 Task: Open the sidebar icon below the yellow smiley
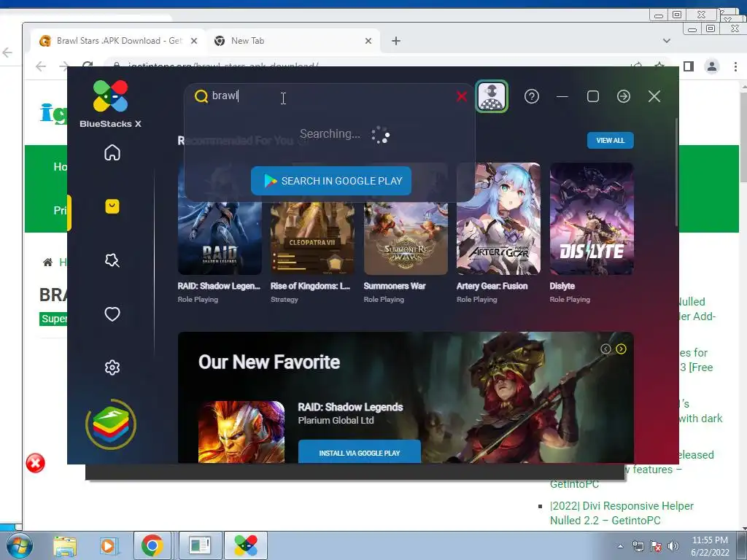click(x=112, y=260)
